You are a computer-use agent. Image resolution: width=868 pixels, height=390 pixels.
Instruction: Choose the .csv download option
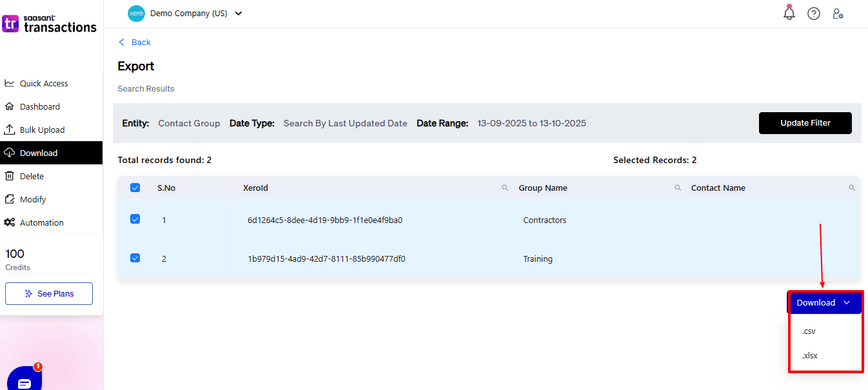[809, 331]
